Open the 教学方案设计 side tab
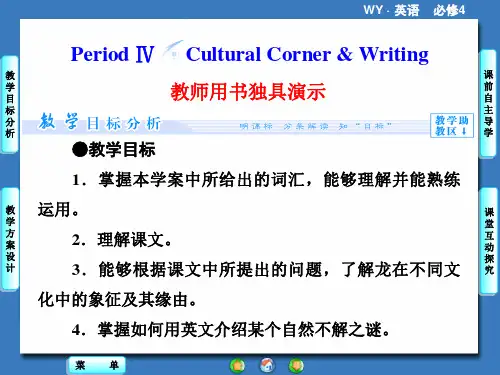 coord(10,239)
